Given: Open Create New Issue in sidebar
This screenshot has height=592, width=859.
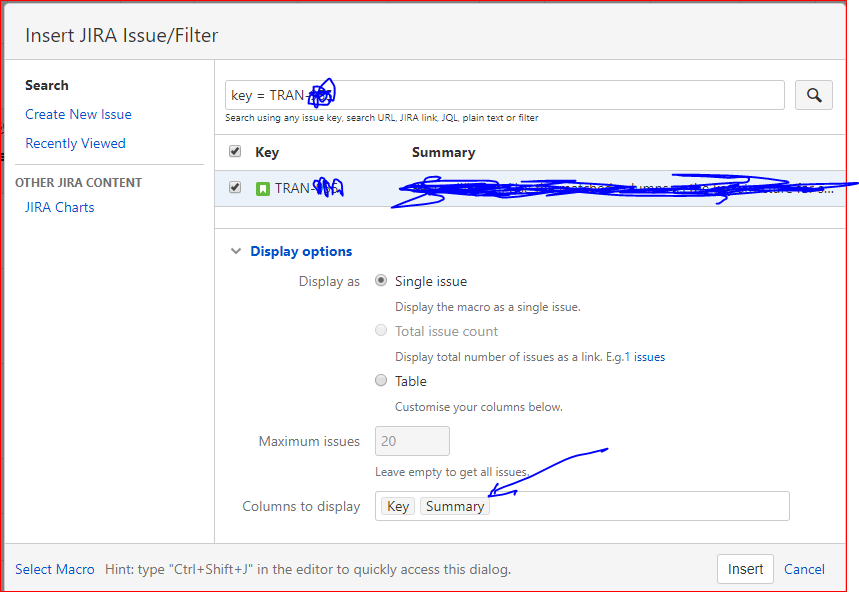Looking at the screenshot, I should click(78, 114).
